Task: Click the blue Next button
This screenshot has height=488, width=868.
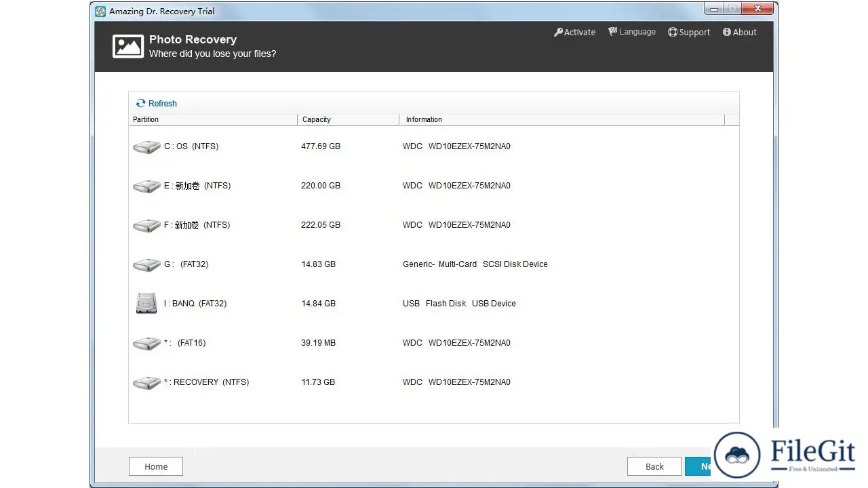Action: (698, 466)
